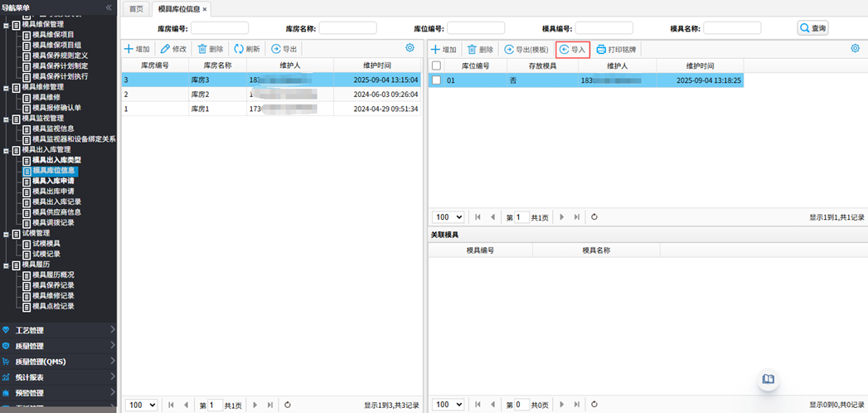The height and width of the screenshot is (413, 868).
Task: Click the 查询 search button
Action: 812,28
